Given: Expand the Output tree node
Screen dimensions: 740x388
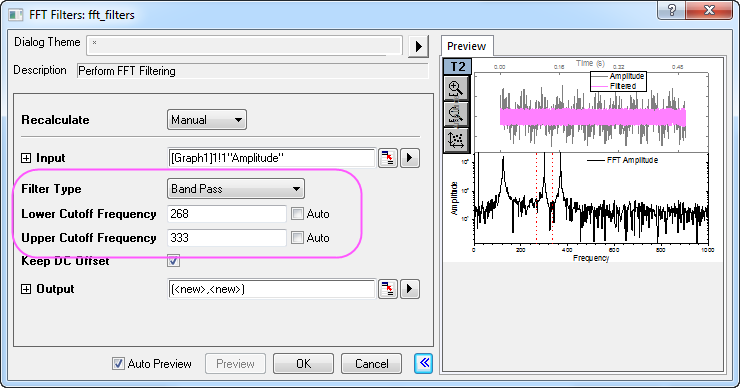Looking at the screenshot, I should pyautogui.click(x=26, y=289).
